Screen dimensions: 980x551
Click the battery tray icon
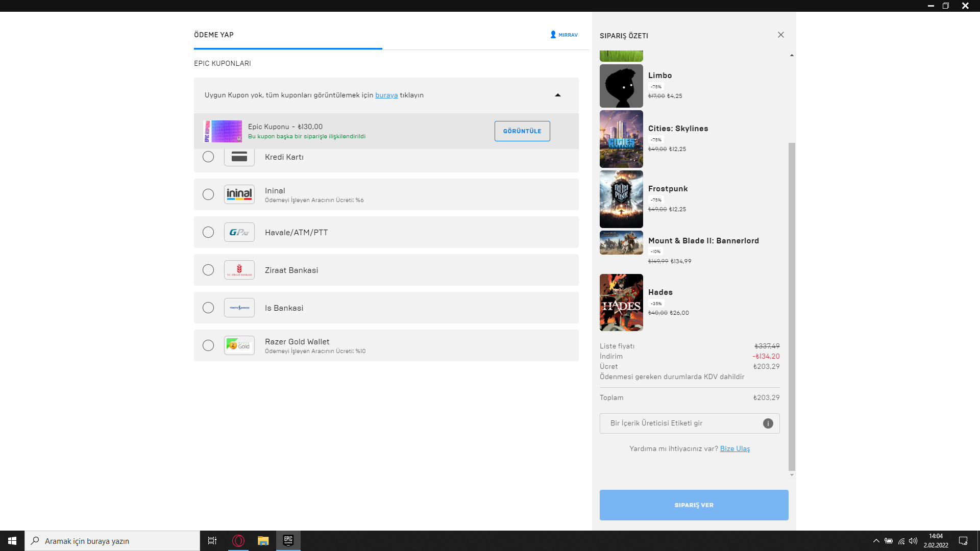click(889, 541)
